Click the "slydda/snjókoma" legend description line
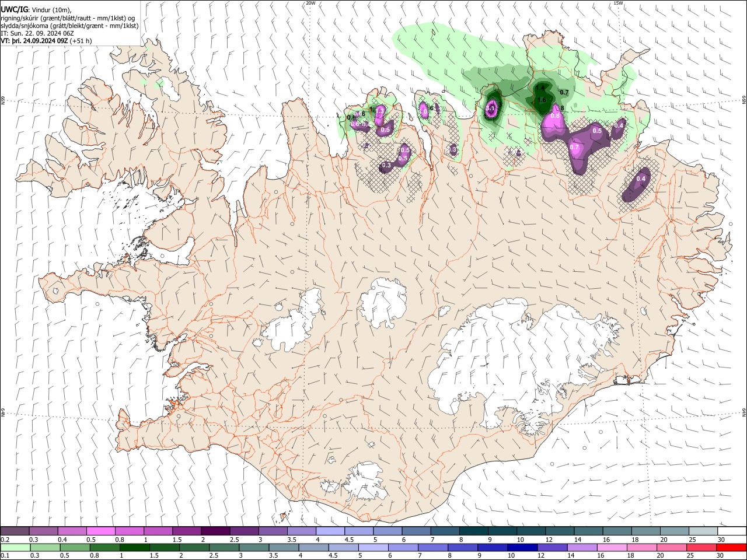 click(69, 26)
